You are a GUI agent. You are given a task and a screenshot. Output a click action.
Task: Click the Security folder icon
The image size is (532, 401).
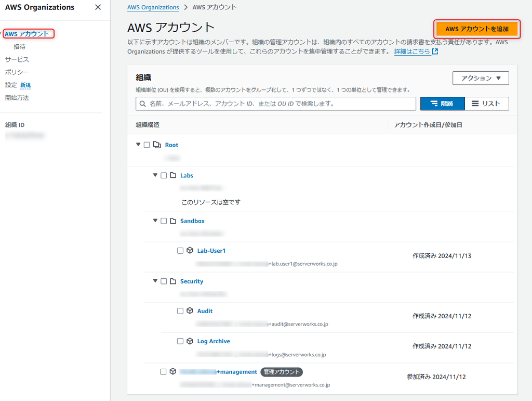(173, 281)
